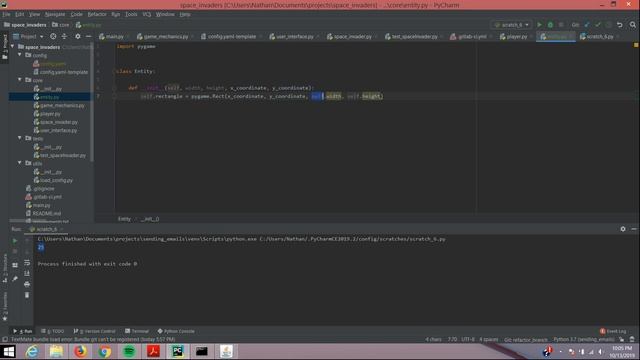The width and height of the screenshot is (640, 360).
Task: Click the collapse-all icon in Project panel
Action: tap(64, 36)
